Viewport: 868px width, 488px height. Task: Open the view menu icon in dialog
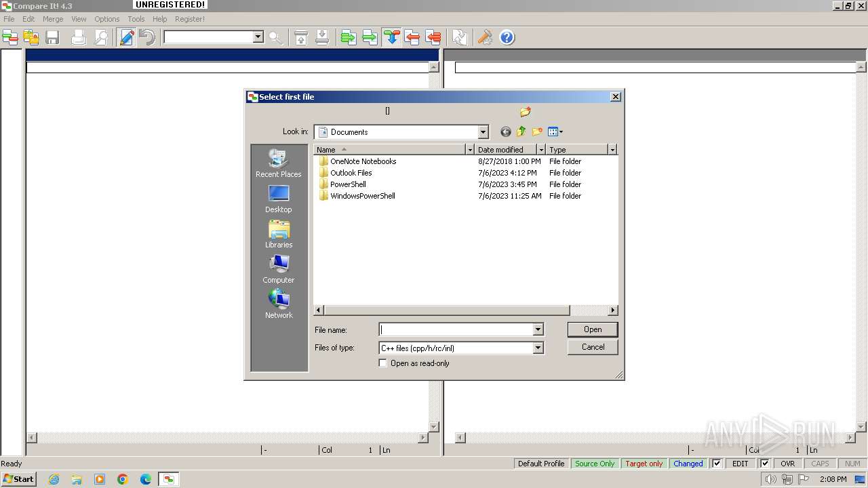click(x=555, y=132)
